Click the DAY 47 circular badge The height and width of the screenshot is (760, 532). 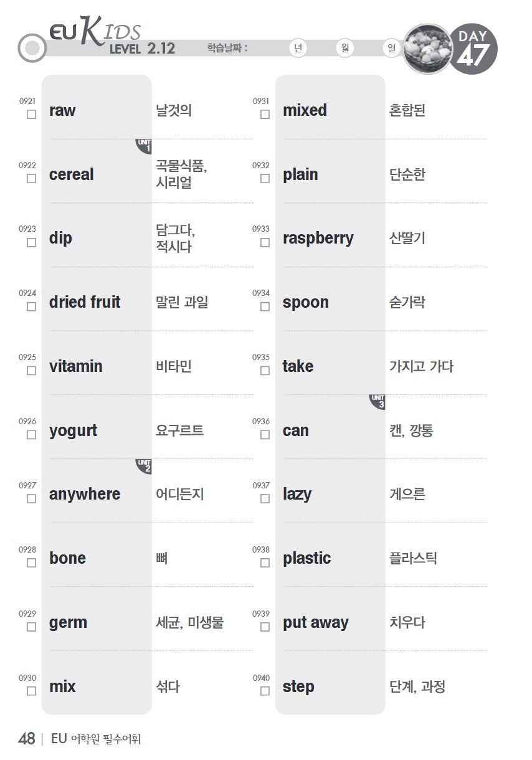[473, 50]
